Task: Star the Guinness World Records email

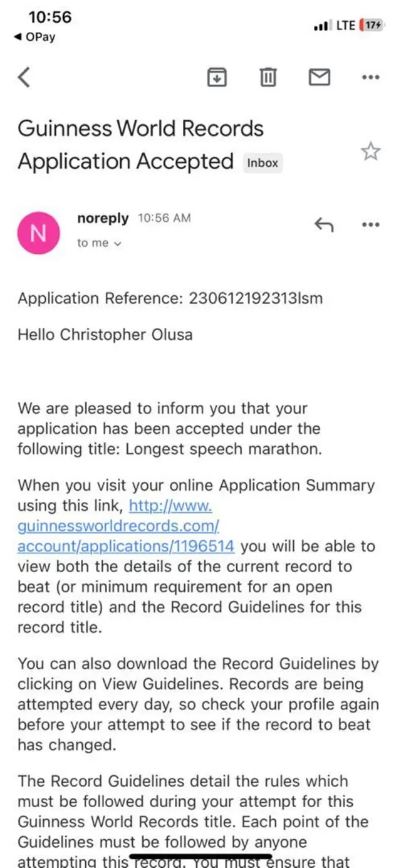Action: click(x=371, y=151)
